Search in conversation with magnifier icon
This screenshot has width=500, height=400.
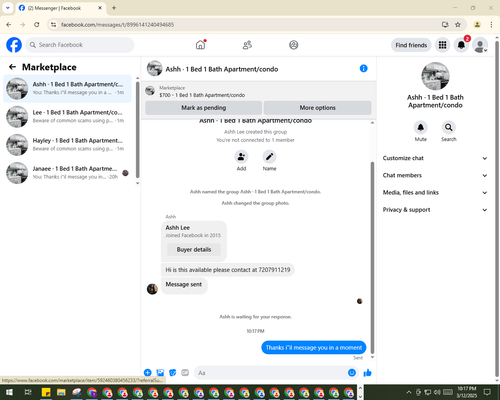pyautogui.click(x=449, y=127)
